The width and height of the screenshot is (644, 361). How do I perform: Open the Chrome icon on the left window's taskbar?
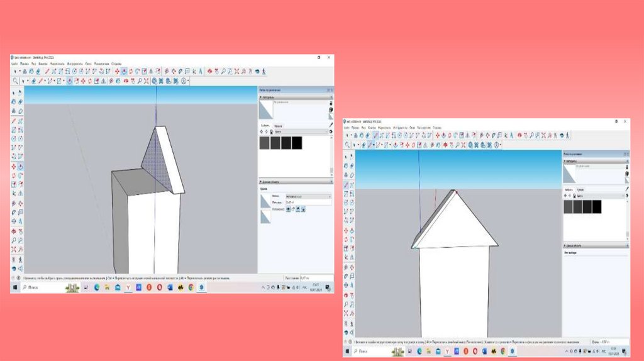[191, 287]
